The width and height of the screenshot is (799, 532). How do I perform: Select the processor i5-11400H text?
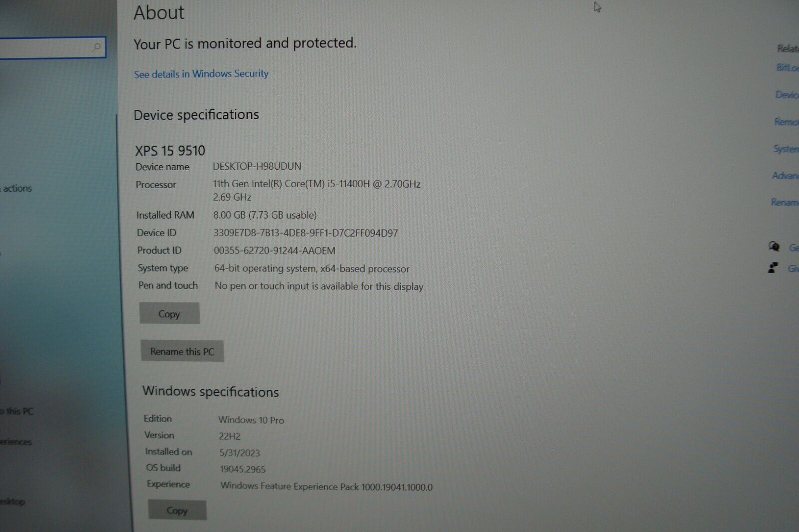(317, 190)
